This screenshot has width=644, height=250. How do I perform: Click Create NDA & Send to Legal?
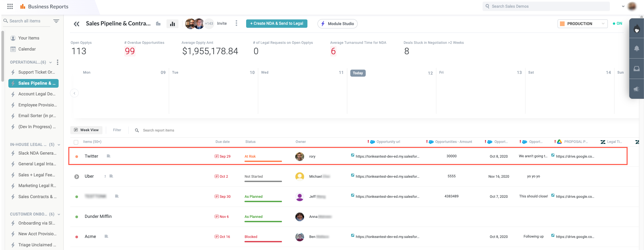(x=277, y=23)
